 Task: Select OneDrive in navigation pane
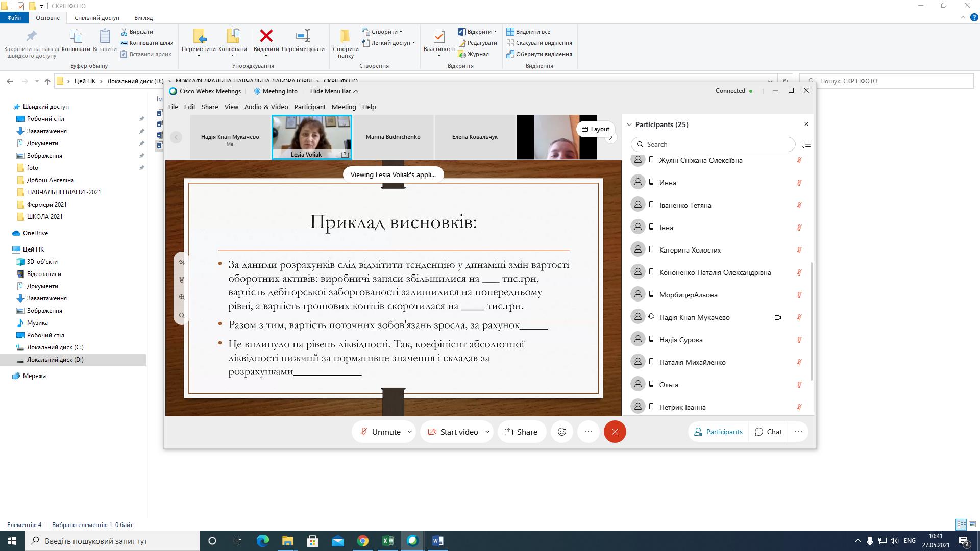(x=35, y=233)
